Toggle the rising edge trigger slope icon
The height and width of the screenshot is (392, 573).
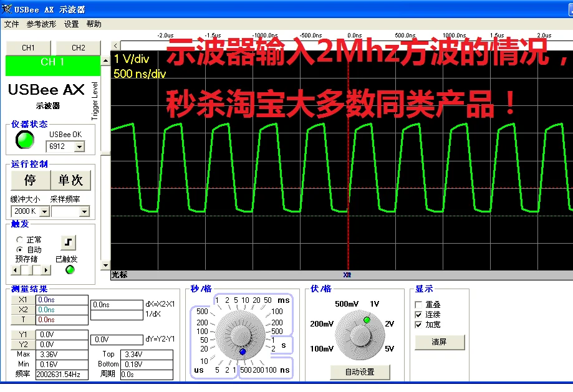(68, 242)
